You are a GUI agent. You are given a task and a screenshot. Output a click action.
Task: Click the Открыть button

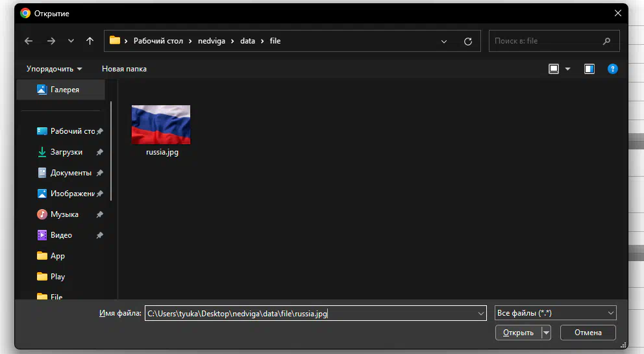(518, 333)
